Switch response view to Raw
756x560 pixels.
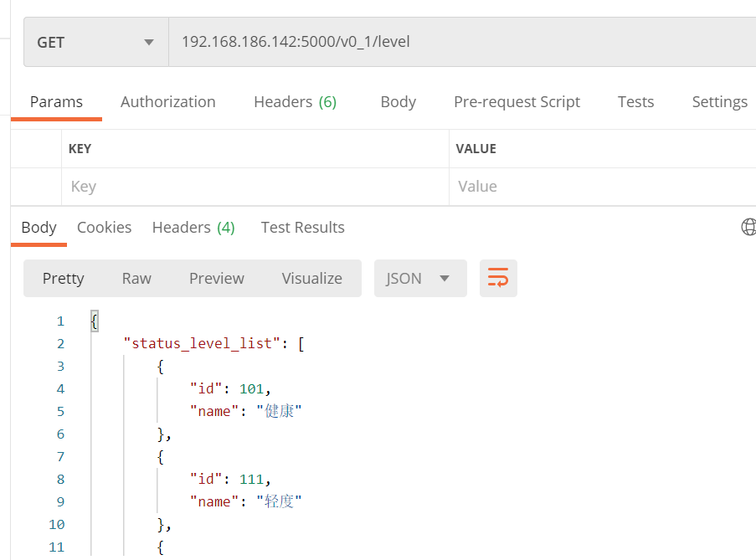pyautogui.click(x=136, y=279)
